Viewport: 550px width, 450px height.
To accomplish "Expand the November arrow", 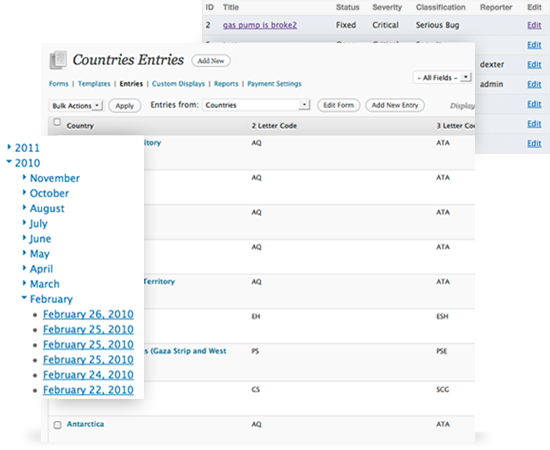I will (24, 177).
